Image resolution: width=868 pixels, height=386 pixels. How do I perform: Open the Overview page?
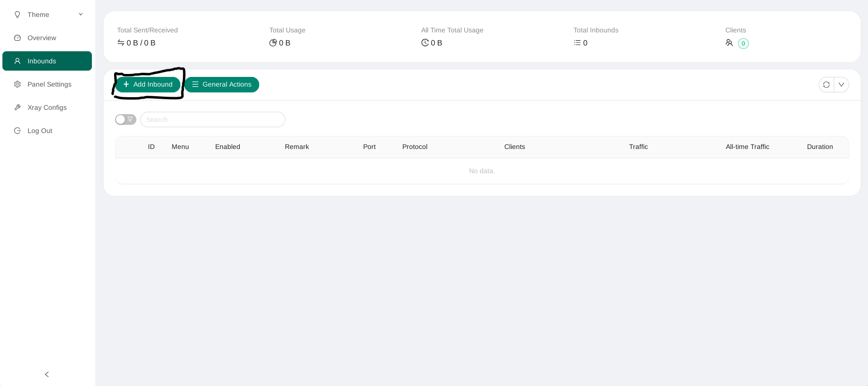[x=42, y=38]
